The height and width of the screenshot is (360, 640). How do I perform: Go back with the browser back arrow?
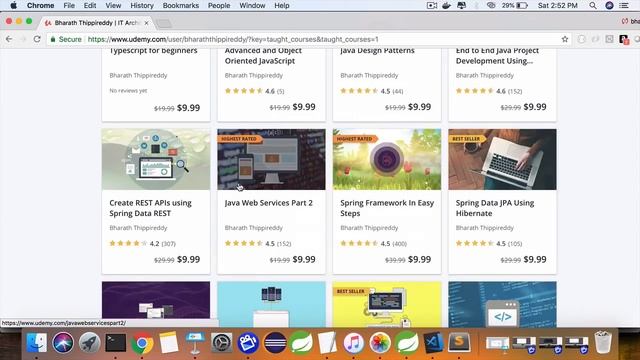coord(9,39)
